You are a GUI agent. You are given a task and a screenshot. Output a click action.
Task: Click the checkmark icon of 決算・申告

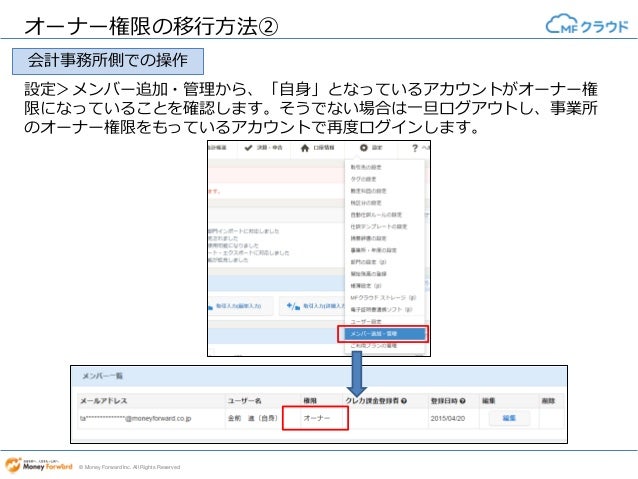[x=248, y=148]
